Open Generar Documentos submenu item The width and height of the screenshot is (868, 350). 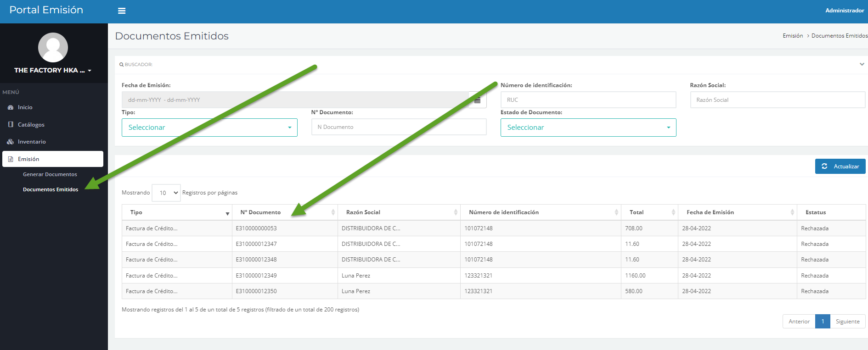point(50,174)
